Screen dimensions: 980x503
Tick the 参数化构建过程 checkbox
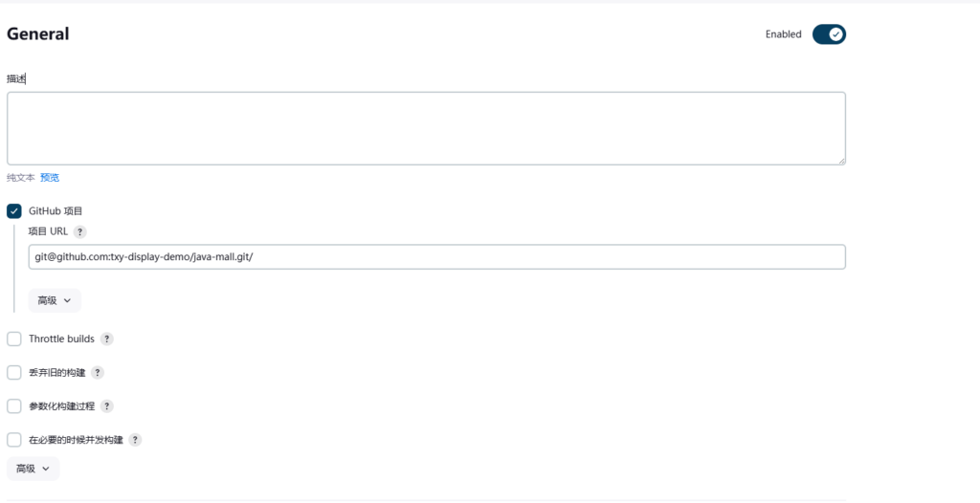pyautogui.click(x=14, y=406)
